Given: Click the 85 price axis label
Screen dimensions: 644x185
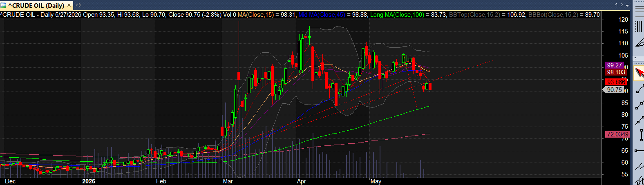Looking at the screenshot, I should click(x=625, y=103).
